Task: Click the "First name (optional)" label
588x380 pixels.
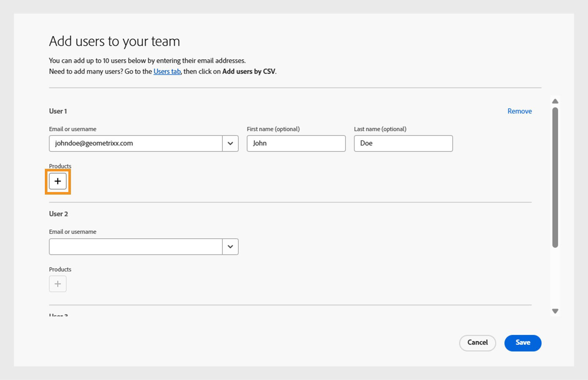Action: coord(273,129)
